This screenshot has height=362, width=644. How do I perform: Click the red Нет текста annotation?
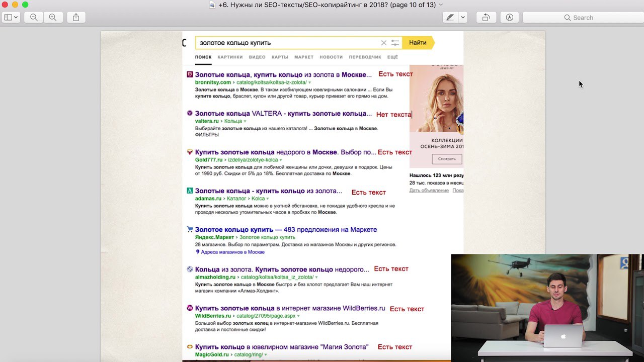(394, 115)
